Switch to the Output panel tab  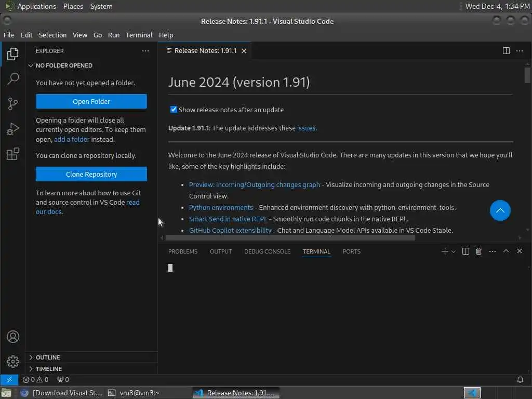click(220, 251)
